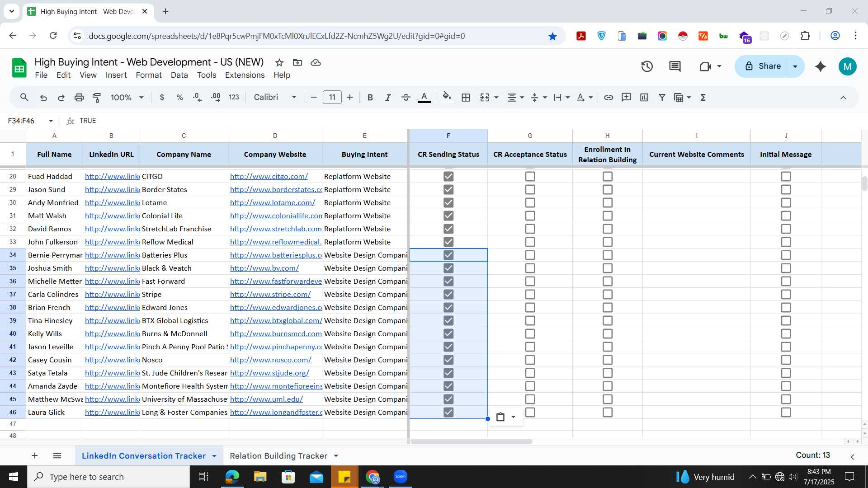Image resolution: width=868 pixels, height=488 pixels.
Task: Format selection as percent
Action: pos(179,98)
